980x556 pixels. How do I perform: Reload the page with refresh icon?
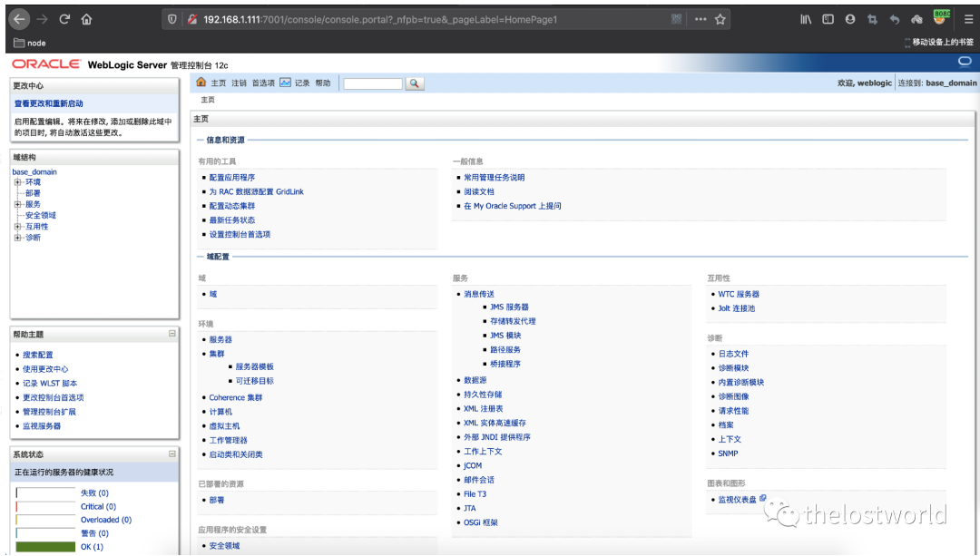[64, 19]
